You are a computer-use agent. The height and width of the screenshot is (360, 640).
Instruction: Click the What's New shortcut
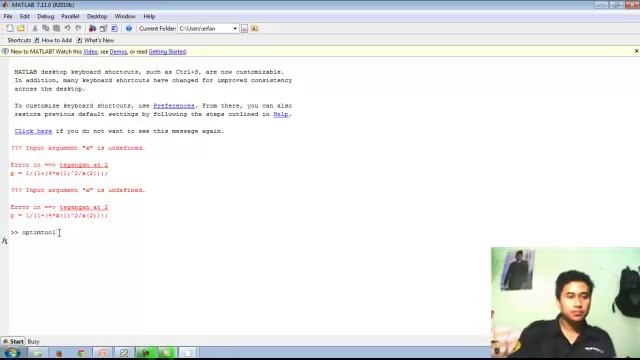[95, 40]
